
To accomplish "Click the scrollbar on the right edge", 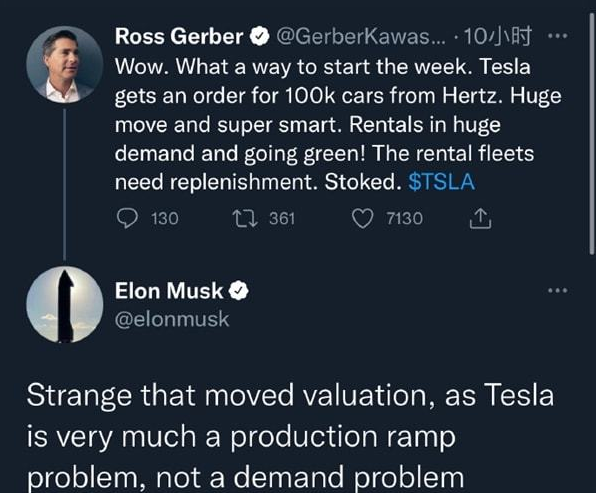I will tap(592, 133).
